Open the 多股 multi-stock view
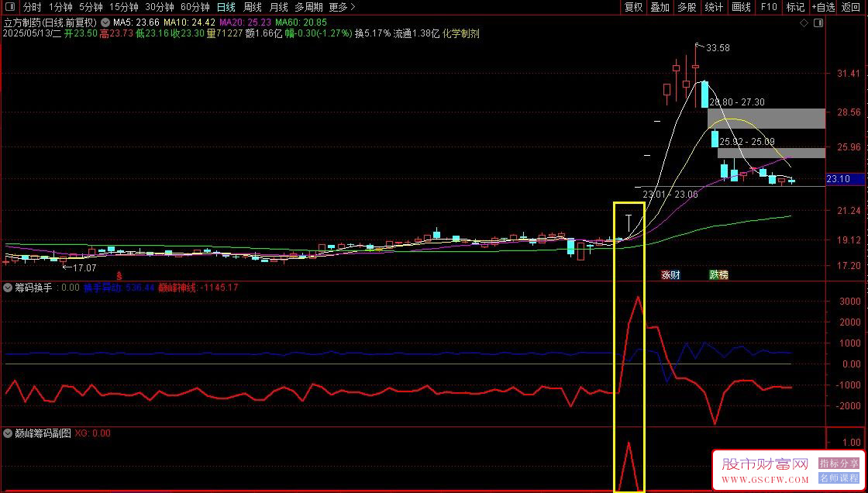The image size is (868, 493). pos(687,7)
